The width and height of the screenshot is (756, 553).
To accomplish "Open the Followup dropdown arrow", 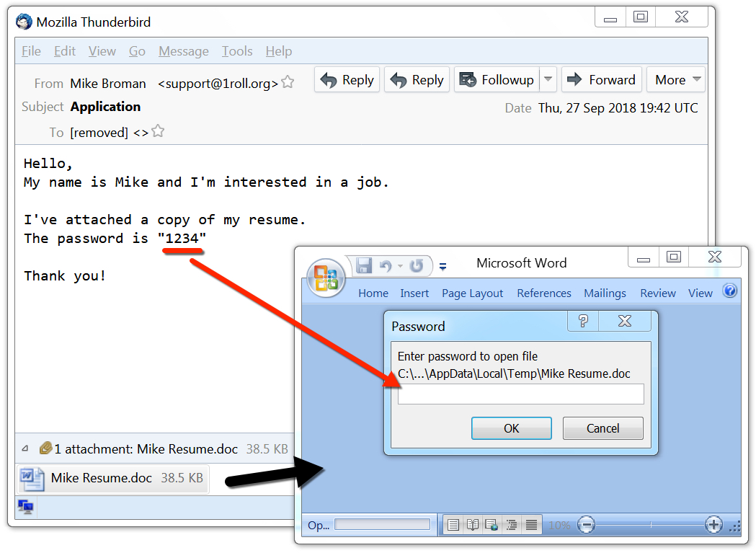I will click(x=548, y=79).
